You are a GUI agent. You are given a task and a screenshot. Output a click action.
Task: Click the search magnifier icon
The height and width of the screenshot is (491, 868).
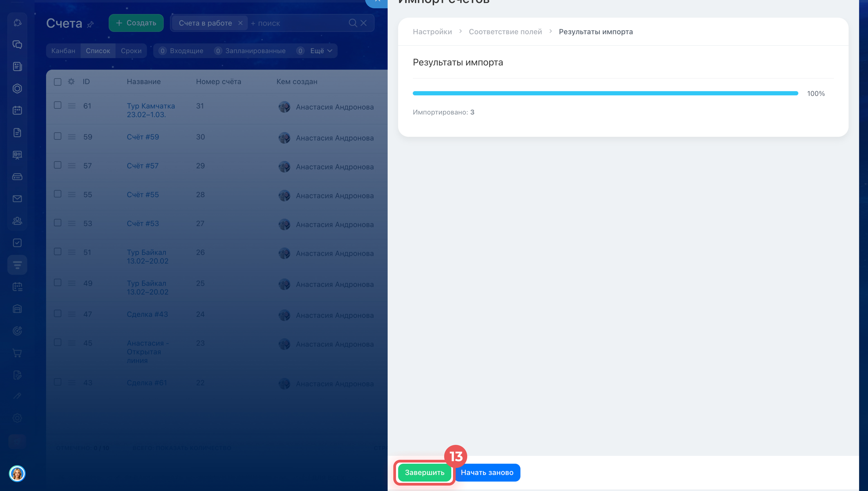(x=353, y=23)
